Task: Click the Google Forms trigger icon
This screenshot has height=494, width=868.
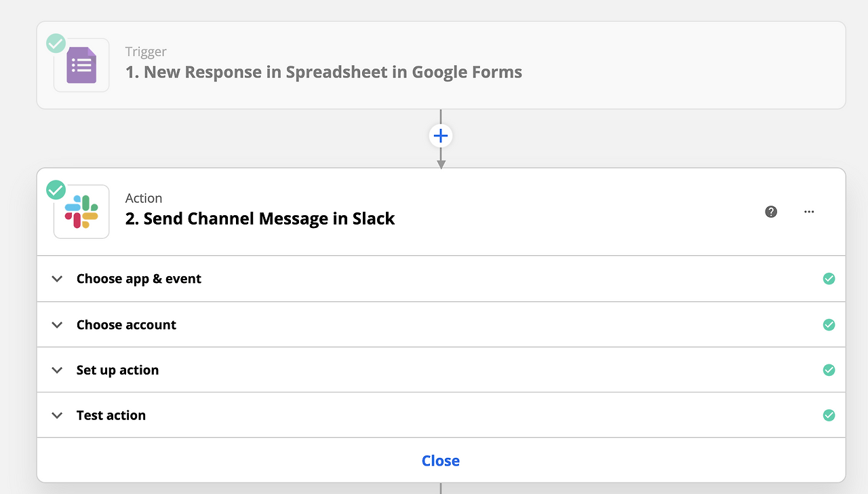Action: pos(81,66)
